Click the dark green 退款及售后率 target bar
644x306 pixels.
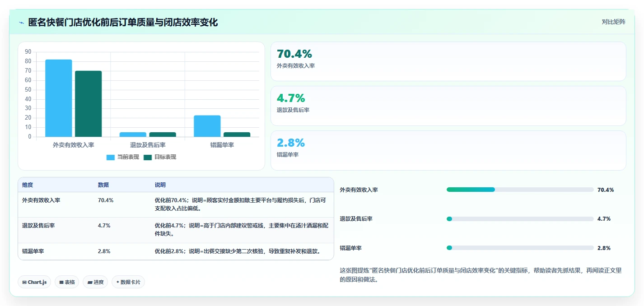tap(163, 134)
